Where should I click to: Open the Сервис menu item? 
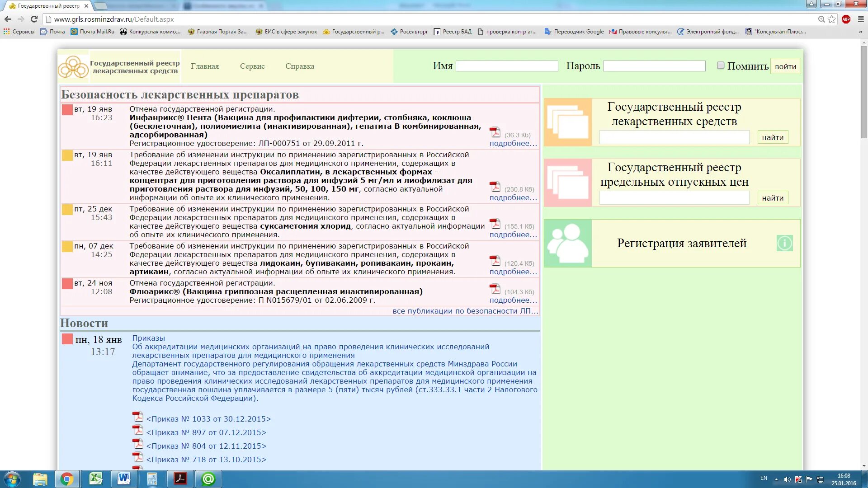coord(252,66)
